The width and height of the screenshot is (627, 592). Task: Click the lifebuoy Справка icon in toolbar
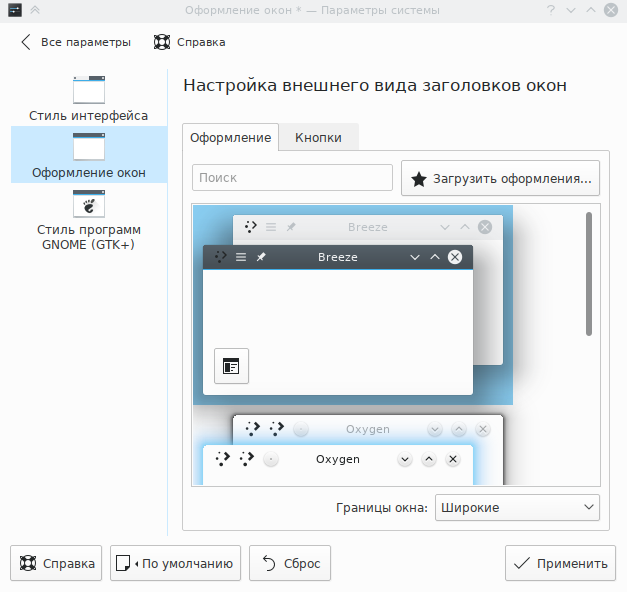(162, 42)
